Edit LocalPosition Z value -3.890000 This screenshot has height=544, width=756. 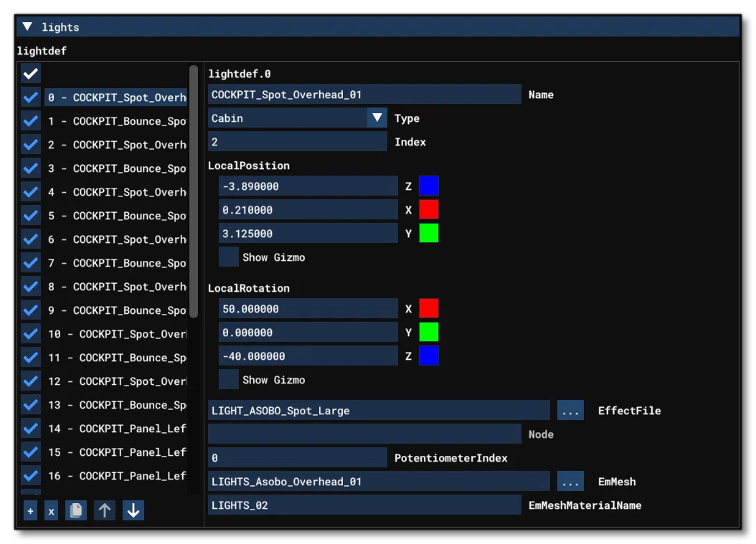point(308,186)
